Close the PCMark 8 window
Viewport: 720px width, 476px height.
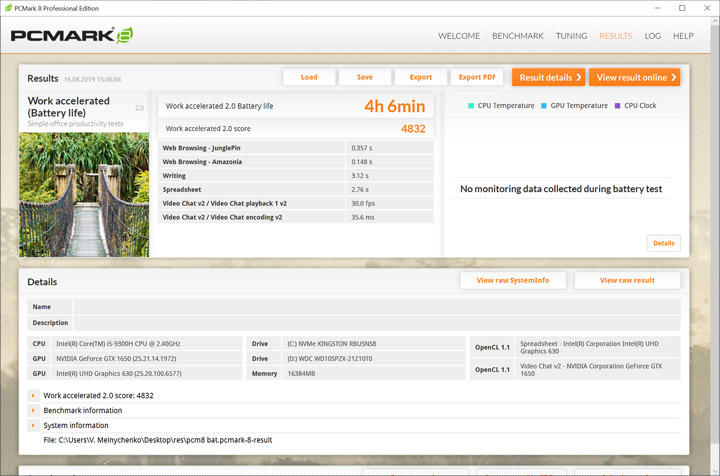pyautogui.click(x=707, y=8)
